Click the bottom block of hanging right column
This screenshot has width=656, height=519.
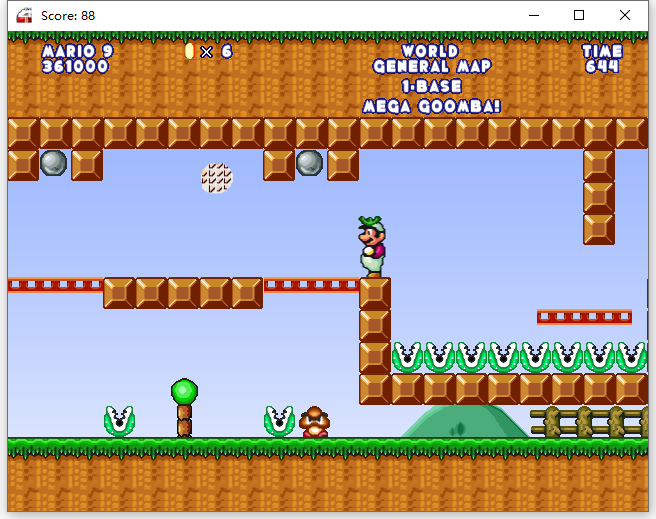pyautogui.click(x=599, y=229)
